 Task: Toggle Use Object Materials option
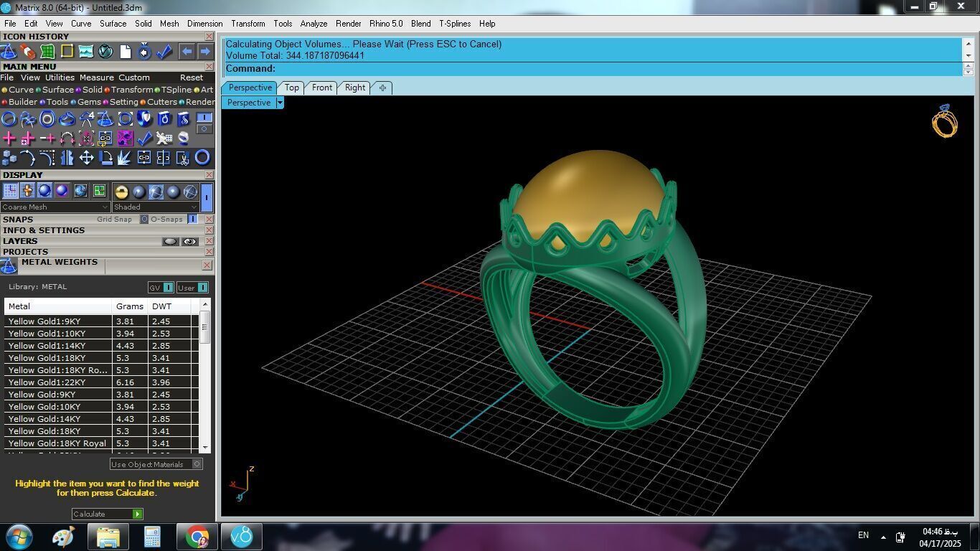[156, 464]
